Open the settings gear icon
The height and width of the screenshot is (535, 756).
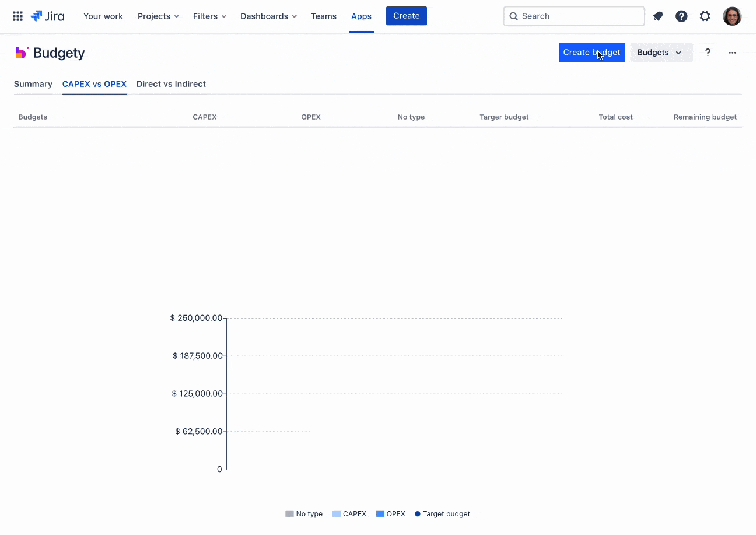[705, 16]
